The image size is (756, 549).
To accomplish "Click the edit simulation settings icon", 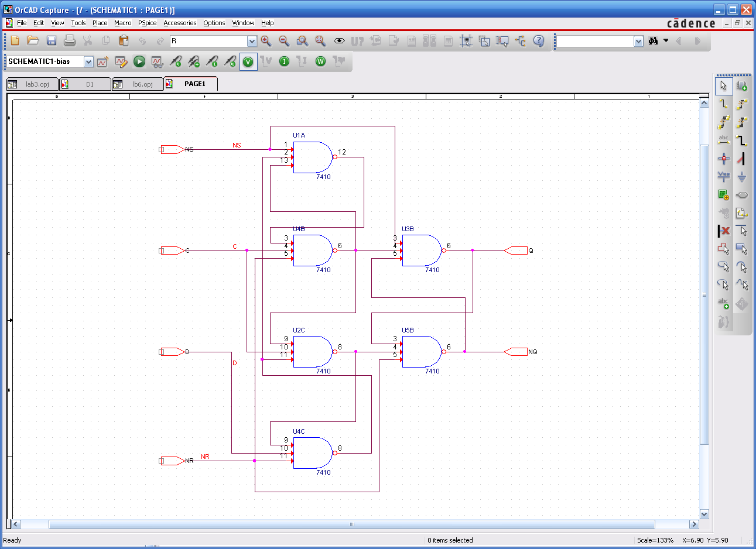I will tap(121, 61).
